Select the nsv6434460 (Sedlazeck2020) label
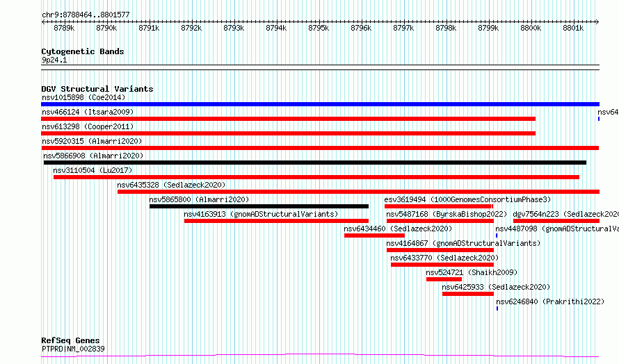 pyautogui.click(x=398, y=229)
